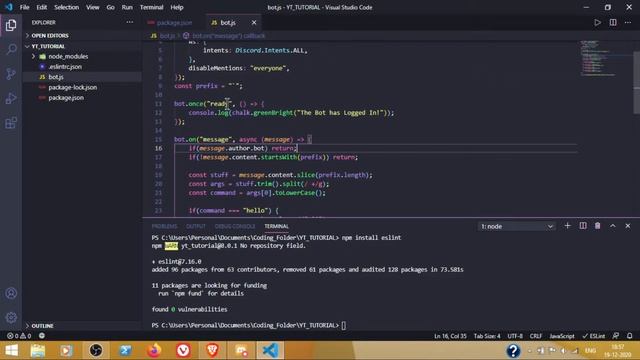Open the Run and Debug view
Viewport: 640px width, 360px height.
pos(11,98)
